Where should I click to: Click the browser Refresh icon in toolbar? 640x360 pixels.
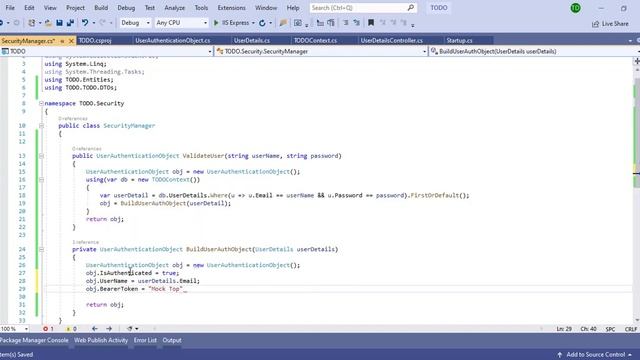click(262, 23)
